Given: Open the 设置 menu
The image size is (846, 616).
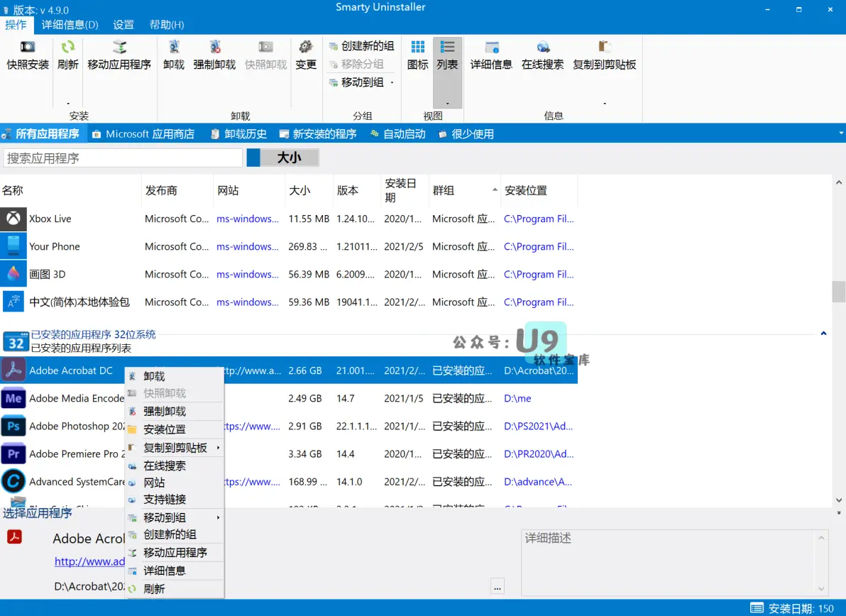Looking at the screenshot, I should tap(123, 25).
